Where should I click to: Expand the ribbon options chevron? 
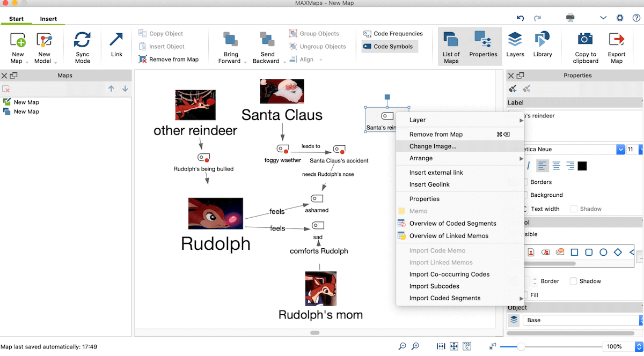point(603,18)
